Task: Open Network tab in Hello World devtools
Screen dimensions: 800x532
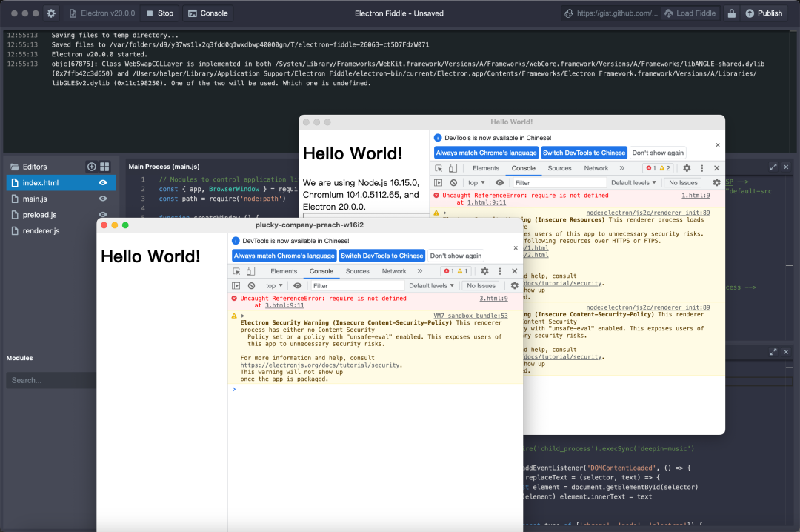Action: 596,168
